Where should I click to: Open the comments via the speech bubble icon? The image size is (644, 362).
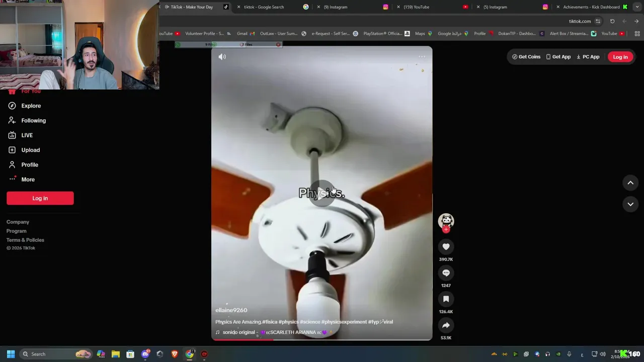pyautogui.click(x=446, y=273)
